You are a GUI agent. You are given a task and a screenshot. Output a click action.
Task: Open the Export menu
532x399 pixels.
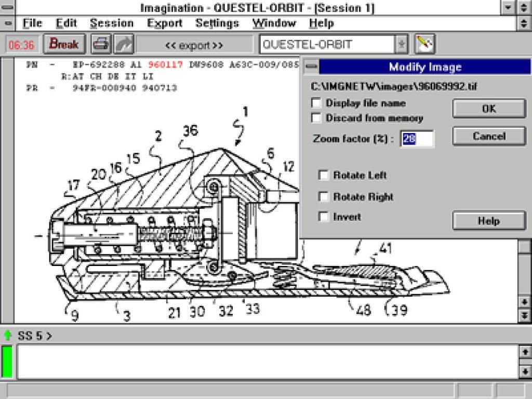coord(164,23)
